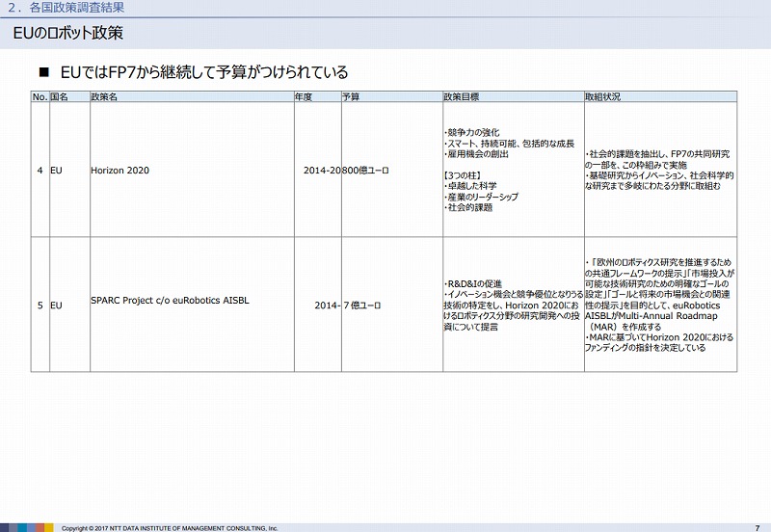The image size is (771, 532).
Task: Click the 「取組状況」 column header
Action: click(x=602, y=97)
